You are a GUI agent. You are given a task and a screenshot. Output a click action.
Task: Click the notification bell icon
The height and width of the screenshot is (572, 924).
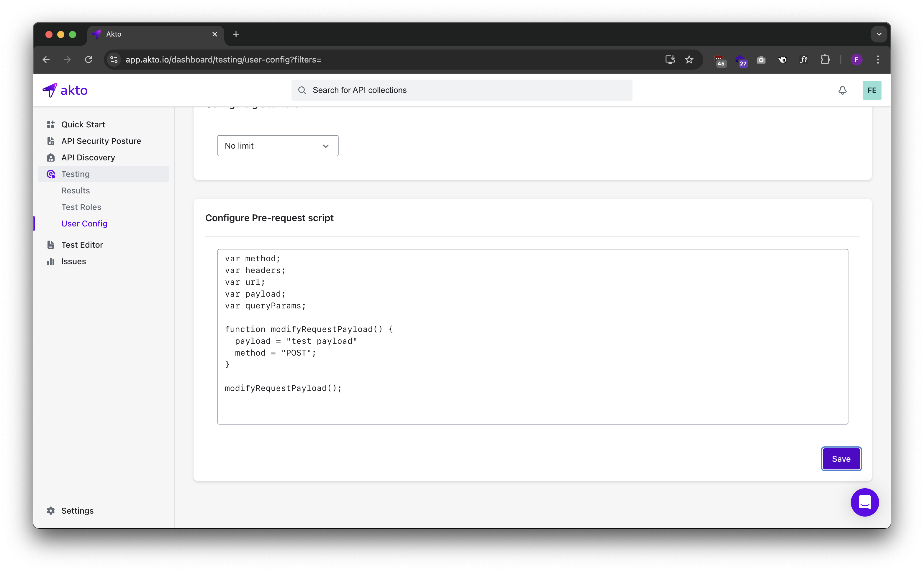pyautogui.click(x=842, y=90)
